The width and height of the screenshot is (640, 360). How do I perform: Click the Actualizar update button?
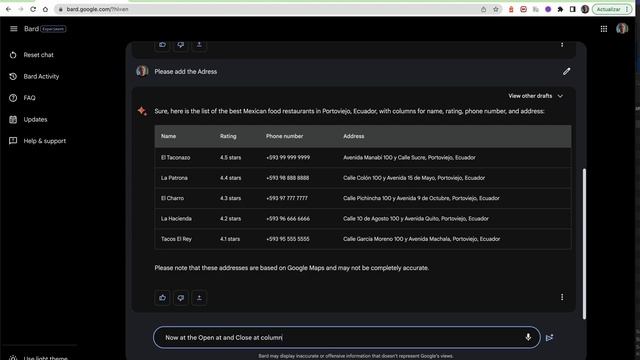click(x=611, y=9)
